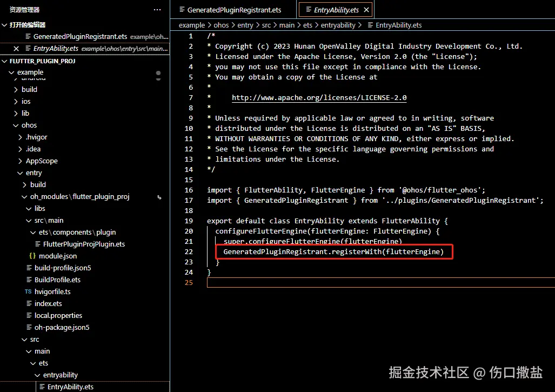Collapse the example folder
The image size is (555, 392).
point(12,72)
